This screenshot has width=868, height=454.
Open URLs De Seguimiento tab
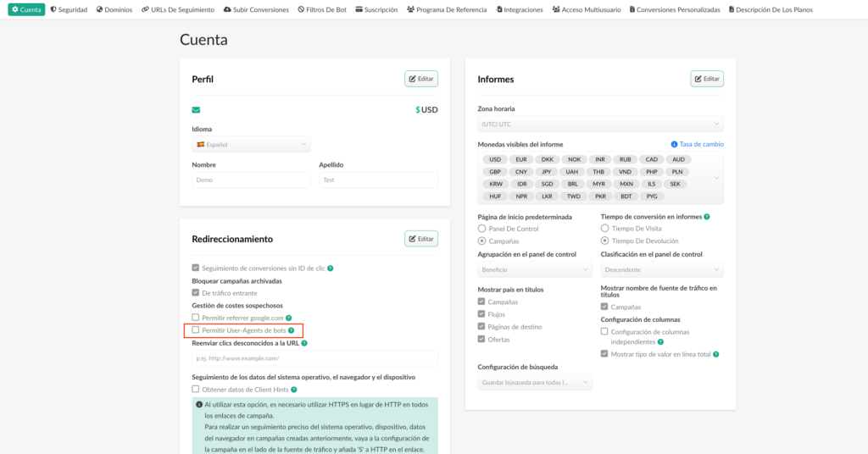tap(178, 9)
